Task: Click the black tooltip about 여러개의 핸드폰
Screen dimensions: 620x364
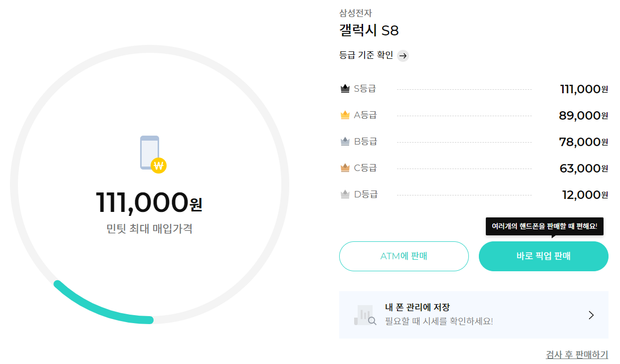Action: 545,226
